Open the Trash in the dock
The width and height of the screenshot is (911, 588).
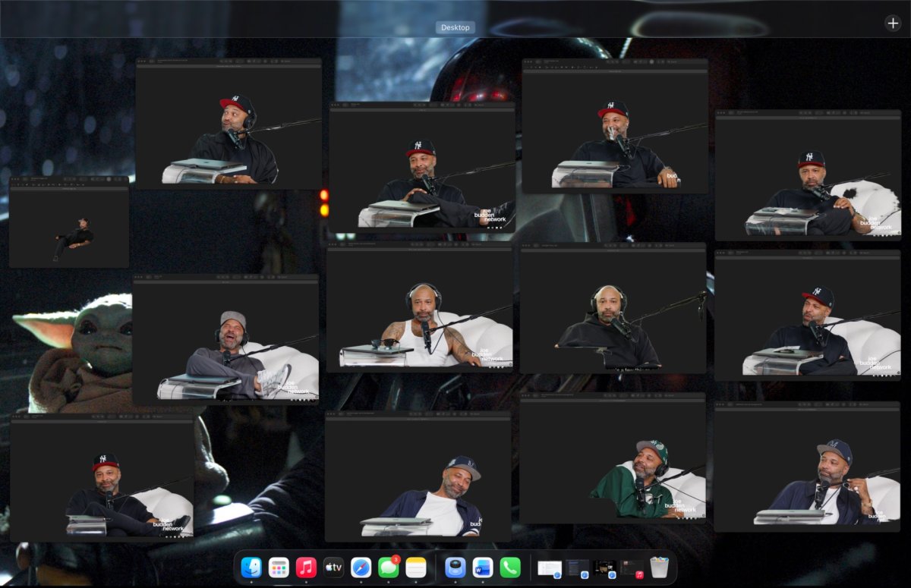coord(659,567)
